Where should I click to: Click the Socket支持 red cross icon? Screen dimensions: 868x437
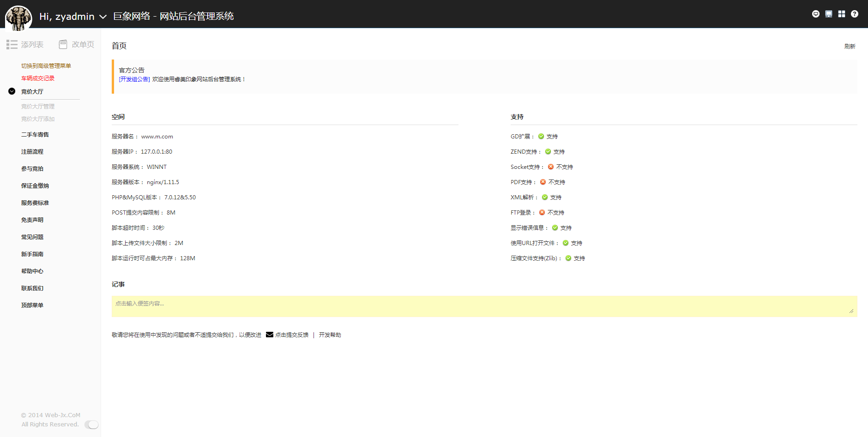[x=551, y=167]
